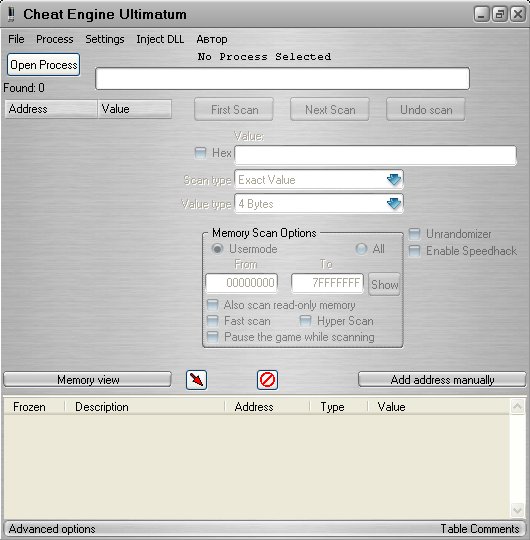The image size is (530, 540).
Task: Click the From address field 00000000
Action: tap(241, 283)
